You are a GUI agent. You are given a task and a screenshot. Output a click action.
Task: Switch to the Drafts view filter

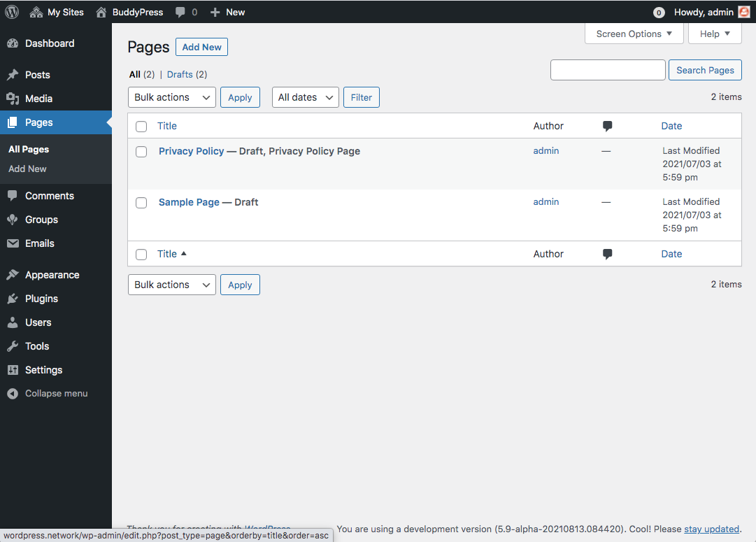(180, 74)
